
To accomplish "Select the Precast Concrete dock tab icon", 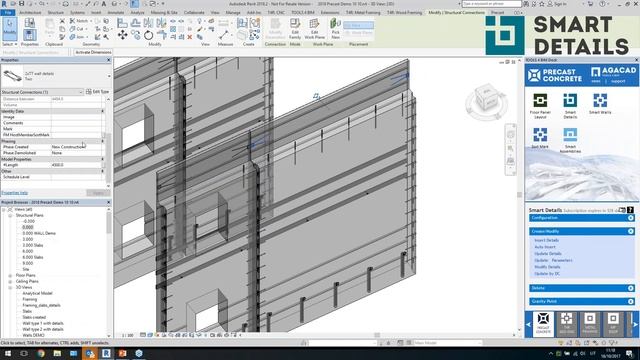I will click(543, 323).
